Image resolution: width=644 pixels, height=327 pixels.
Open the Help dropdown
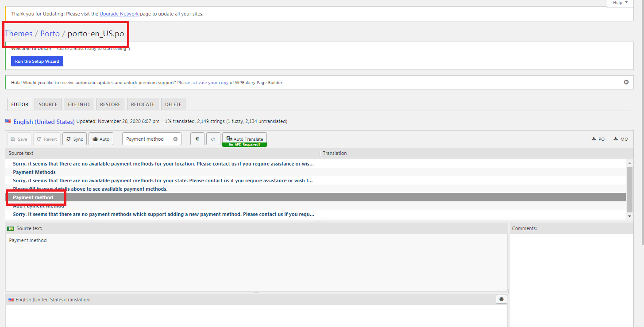[x=620, y=3]
